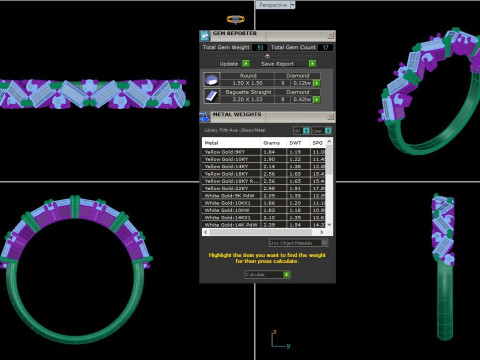Click the small collapse icon above Update
Screen dimensions: 480x360
click(267, 55)
